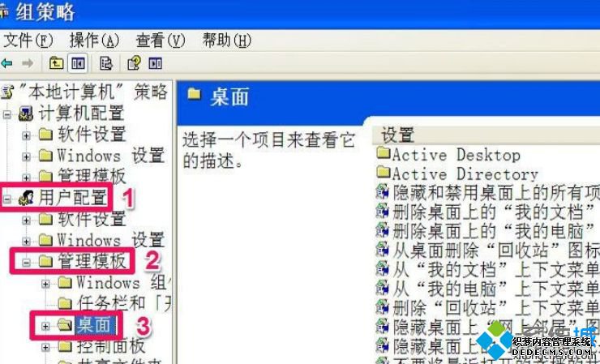600x364 pixels.
Task: Expand Windows 设置 under 计算机配置
Action: [26, 156]
